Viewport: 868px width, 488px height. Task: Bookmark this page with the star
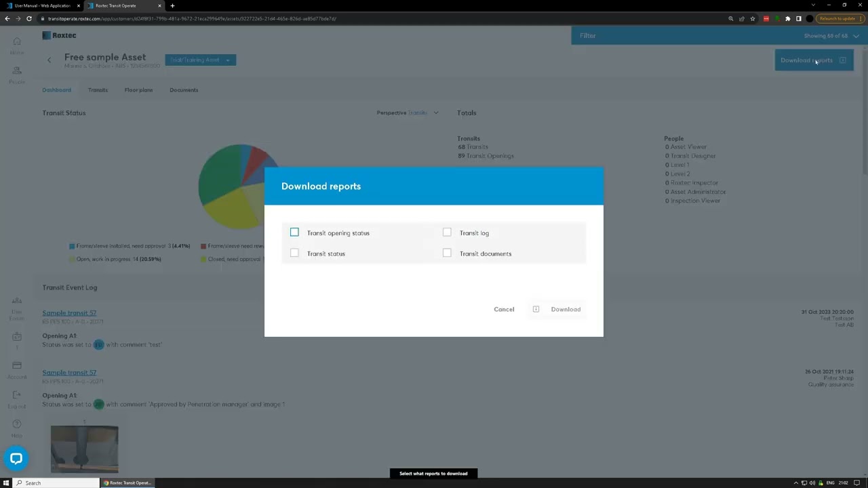click(x=753, y=18)
